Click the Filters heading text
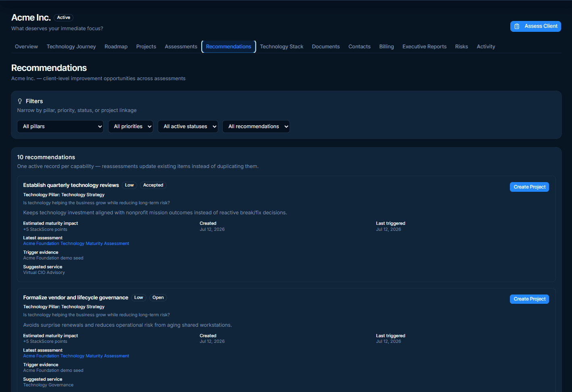Viewport: 572px width, 392px height. coord(34,101)
